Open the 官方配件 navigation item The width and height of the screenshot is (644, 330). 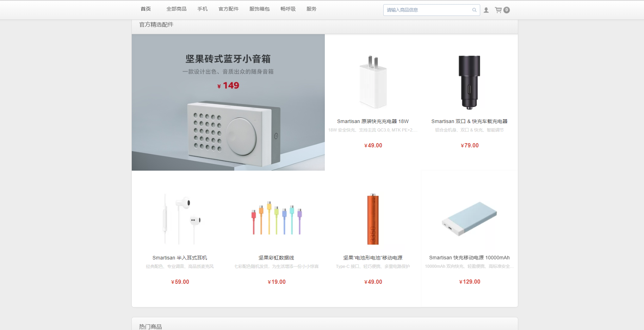[x=229, y=9]
